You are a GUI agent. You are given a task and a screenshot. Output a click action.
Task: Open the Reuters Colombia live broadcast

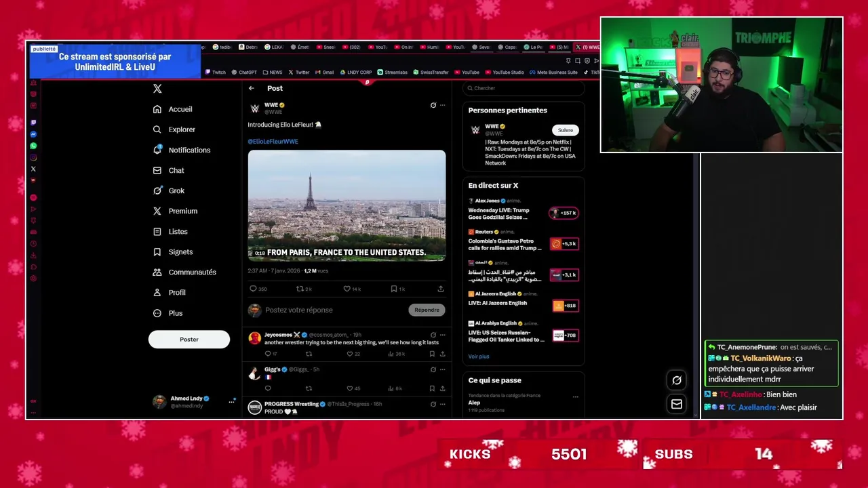click(524, 241)
